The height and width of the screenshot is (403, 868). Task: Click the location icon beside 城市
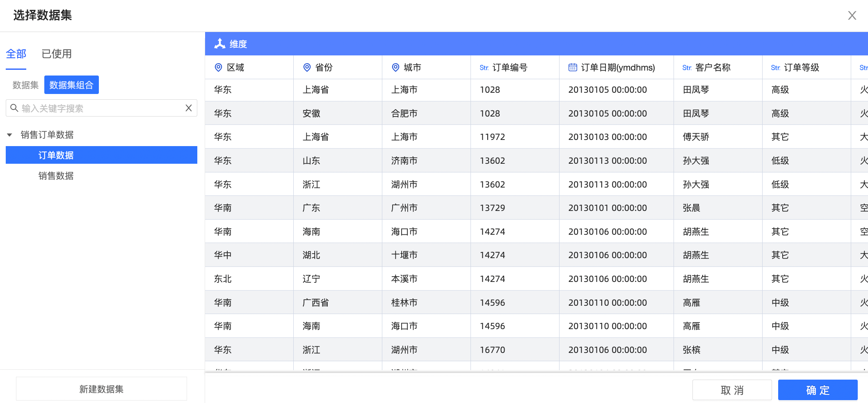tap(395, 67)
